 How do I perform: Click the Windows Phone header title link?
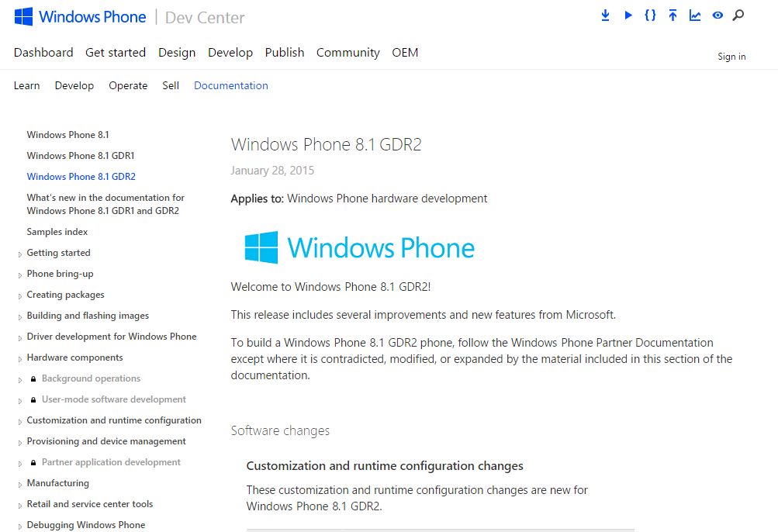pos(92,17)
